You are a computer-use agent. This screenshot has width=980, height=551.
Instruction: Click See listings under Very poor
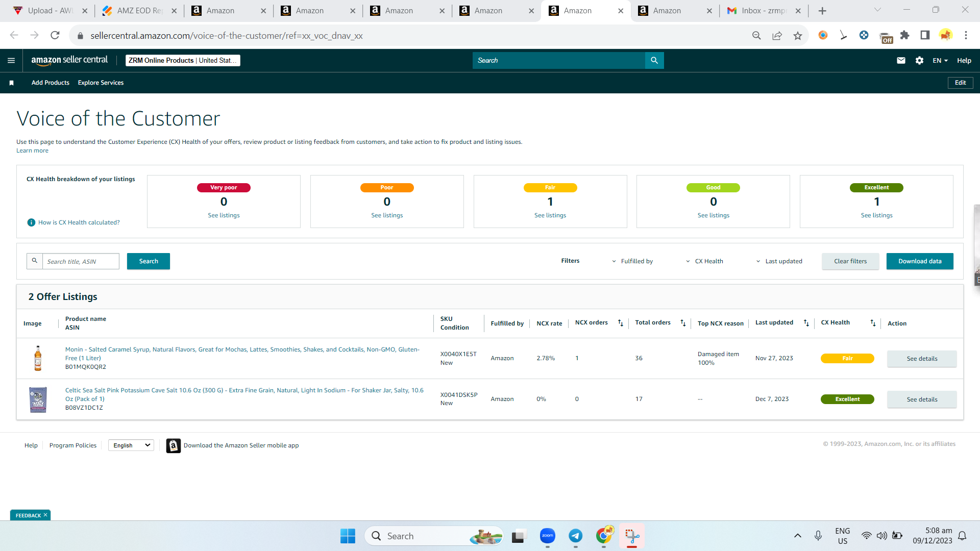point(224,215)
